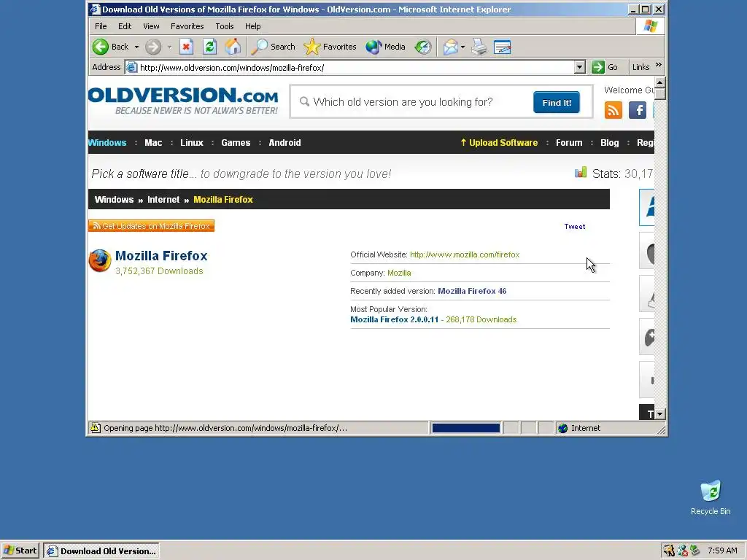Click the page loading progress bar
The width and height of the screenshot is (747, 560).
coord(465,428)
